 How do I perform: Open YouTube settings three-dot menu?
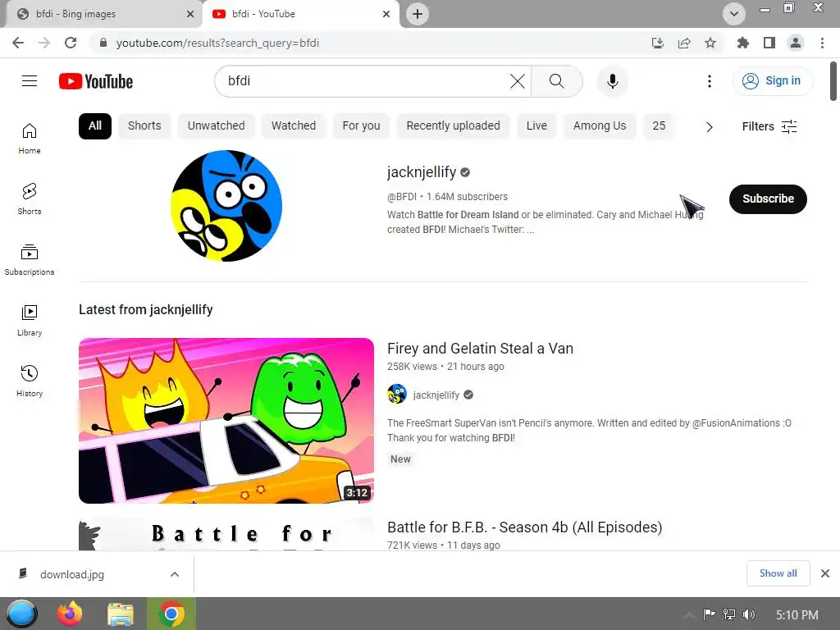pyautogui.click(x=710, y=81)
